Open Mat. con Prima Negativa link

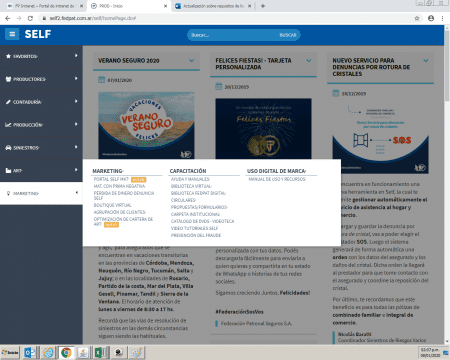(119, 186)
